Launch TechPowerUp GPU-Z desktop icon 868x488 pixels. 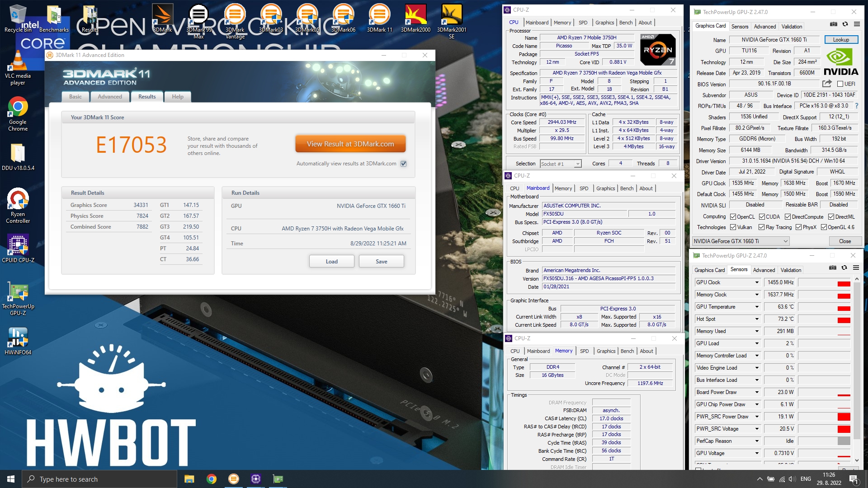coord(18,299)
